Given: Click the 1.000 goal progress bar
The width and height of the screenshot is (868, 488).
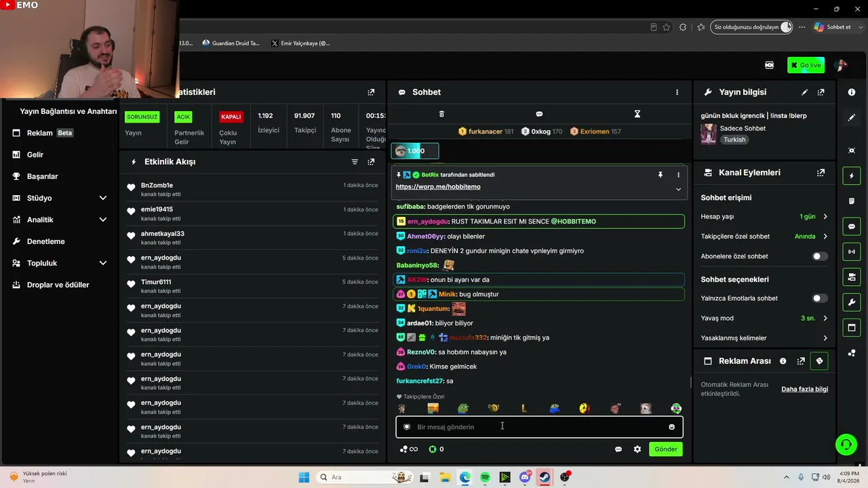Looking at the screenshot, I should [x=415, y=151].
